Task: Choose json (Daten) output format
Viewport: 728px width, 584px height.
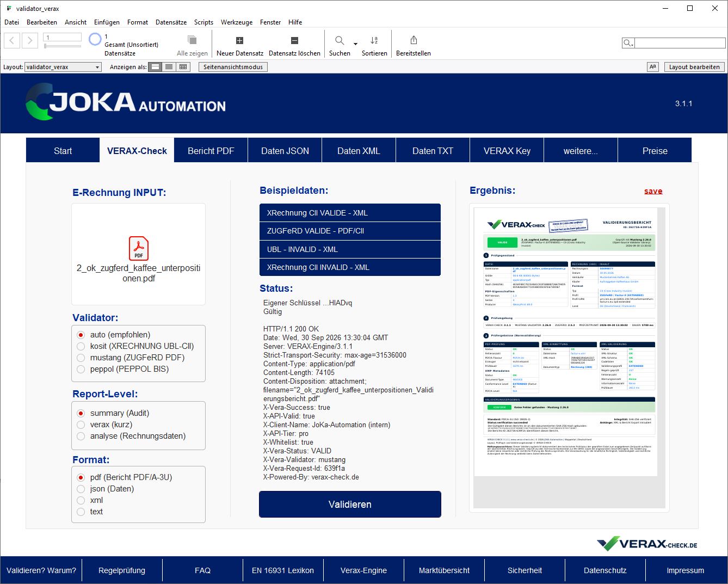Action: pos(81,489)
